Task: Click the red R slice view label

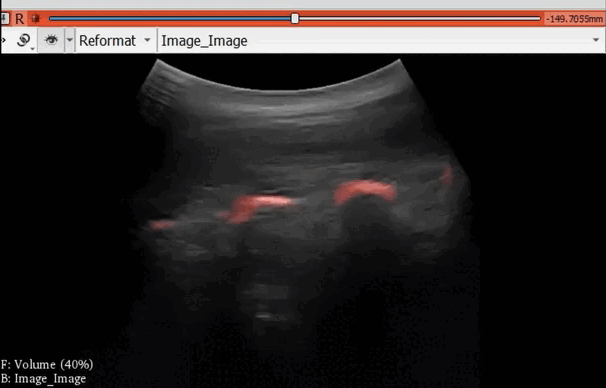Action: (x=20, y=19)
